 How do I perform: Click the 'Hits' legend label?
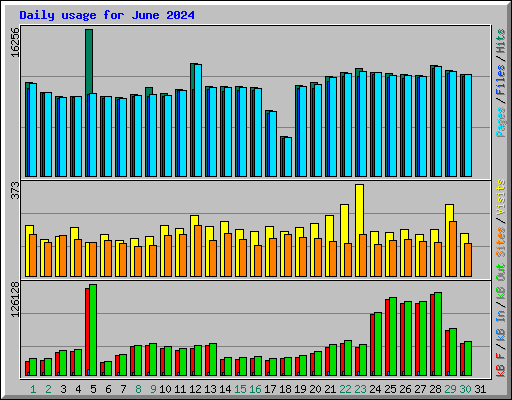pos(501,41)
